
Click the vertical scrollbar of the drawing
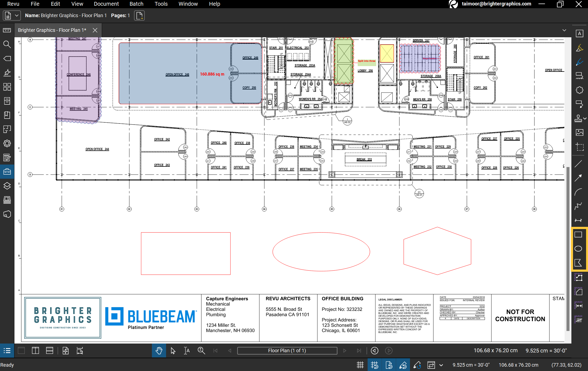point(568,249)
